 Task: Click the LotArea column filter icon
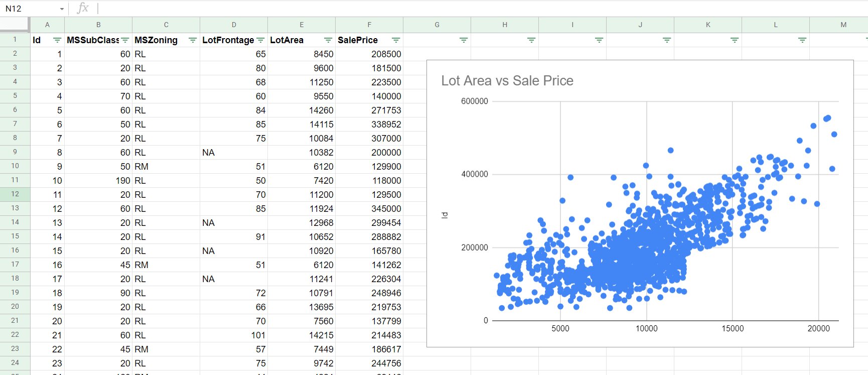(x=328, y=40)
